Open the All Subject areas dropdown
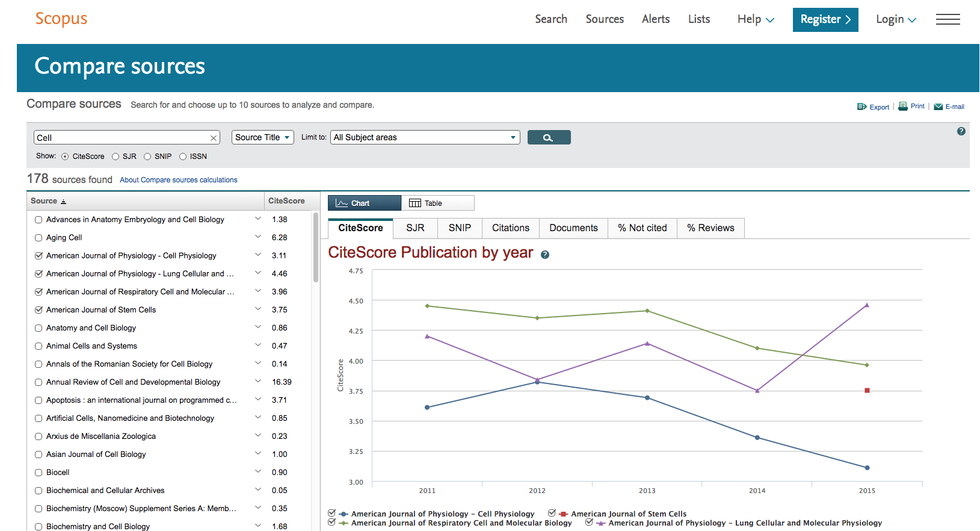The height and width of the screenshot is (531, 980). [x=425, y=137]
